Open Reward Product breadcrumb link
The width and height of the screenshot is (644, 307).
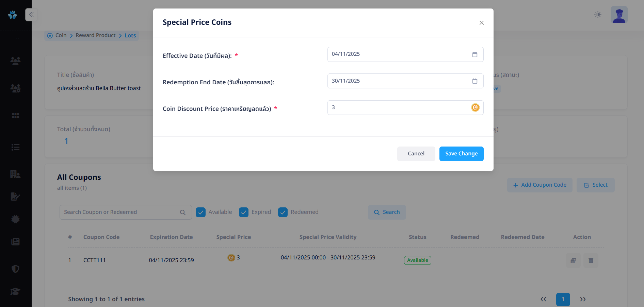pyautogui.click(x=96, y=35)
